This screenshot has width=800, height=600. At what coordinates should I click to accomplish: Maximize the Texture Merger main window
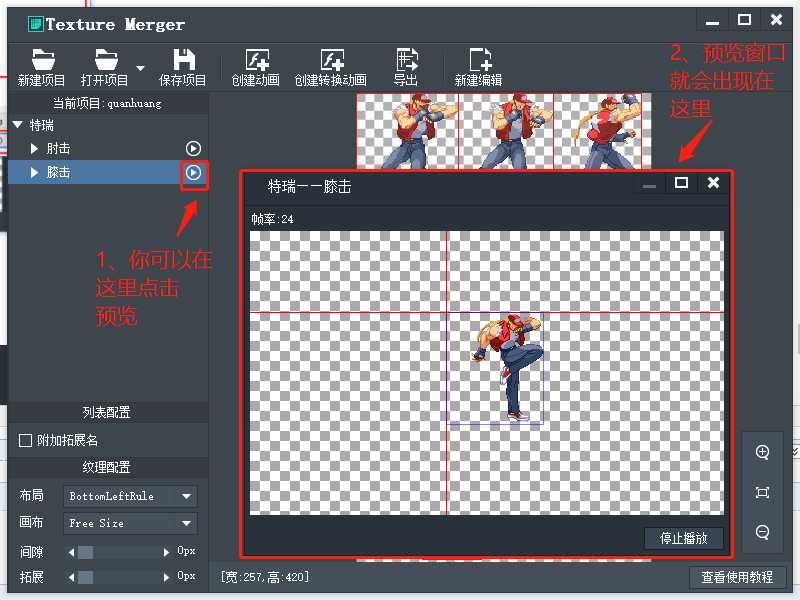(744, 19)
